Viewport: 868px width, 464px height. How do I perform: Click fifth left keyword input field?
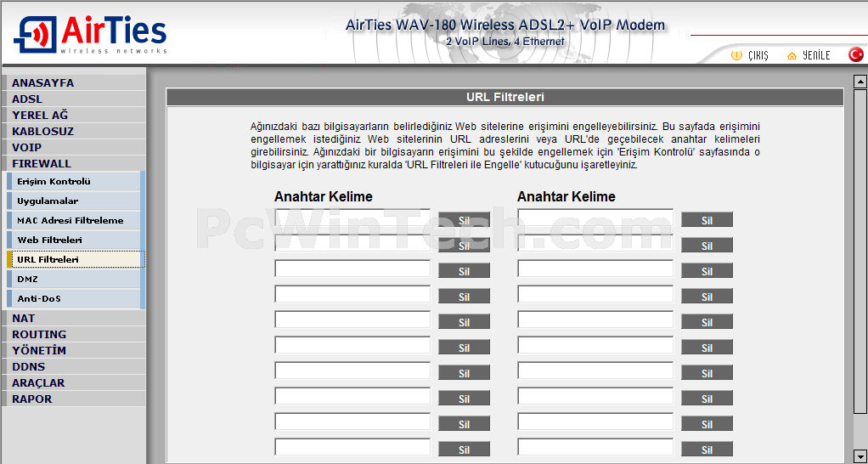(352, 320)
